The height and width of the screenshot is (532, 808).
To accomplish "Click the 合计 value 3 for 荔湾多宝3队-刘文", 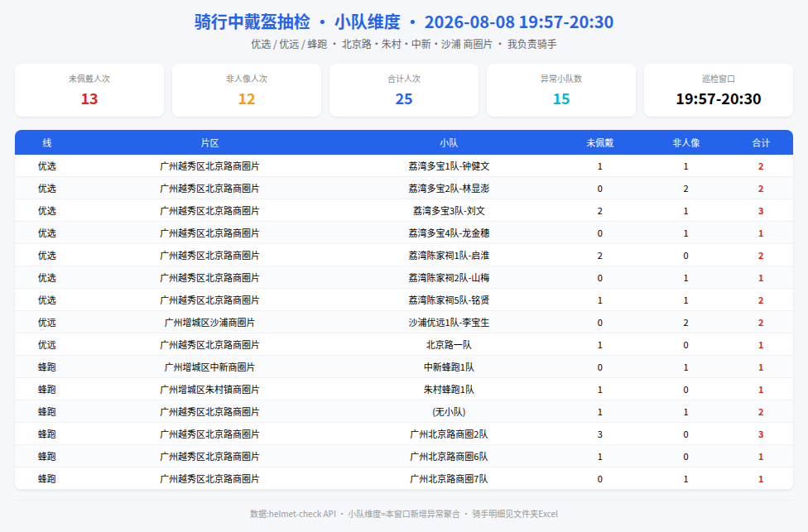I will [761, 211].
